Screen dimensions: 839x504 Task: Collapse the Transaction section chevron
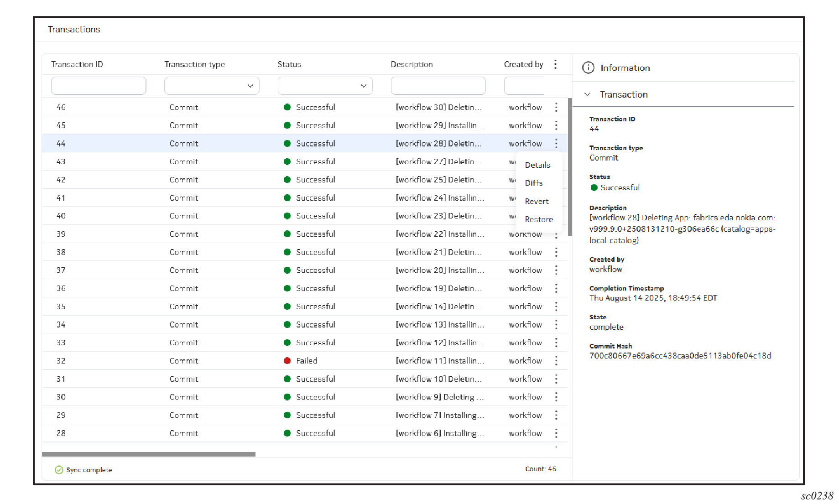pyautogui.click(x=587, y=94)
